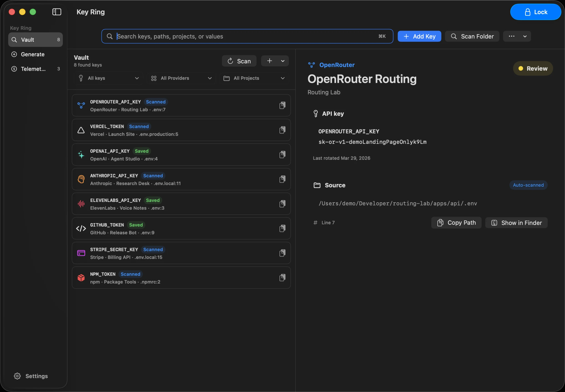Click the plus icon in Vault header
The width and height of the screenshot is (565, 392).
coord(270,61)
